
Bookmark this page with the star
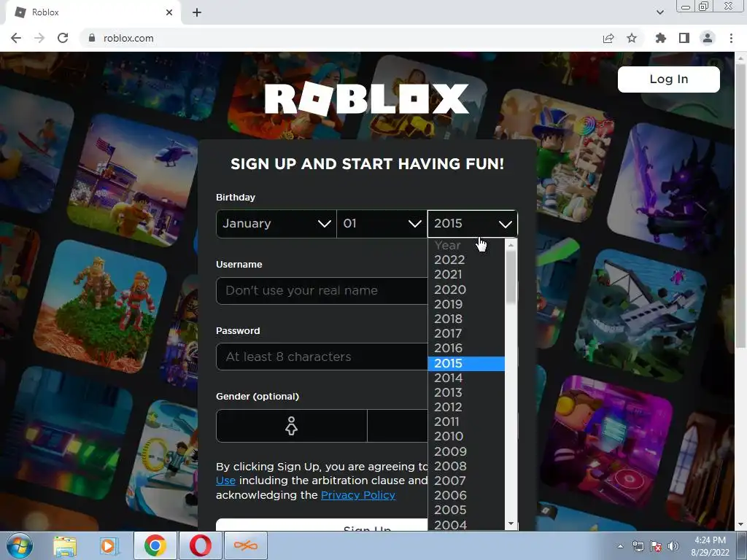coord(632,38)
